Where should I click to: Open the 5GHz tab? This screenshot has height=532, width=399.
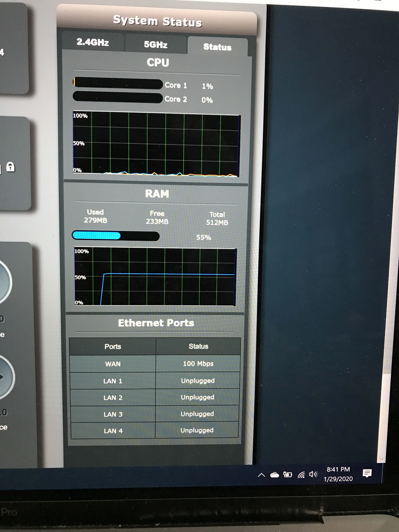156,44
